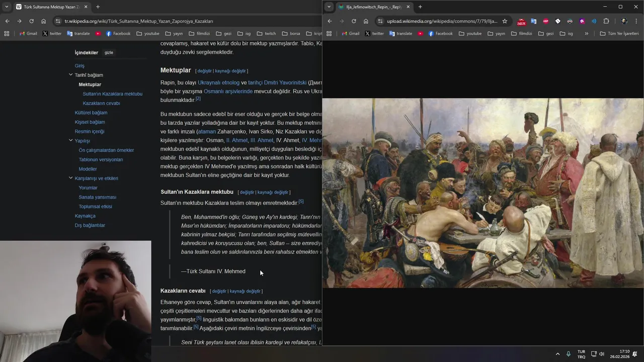Viewport: 644px width, 362px height.
Task: Open apps grid in left window bookmarks bar
Action: point(7,34)
